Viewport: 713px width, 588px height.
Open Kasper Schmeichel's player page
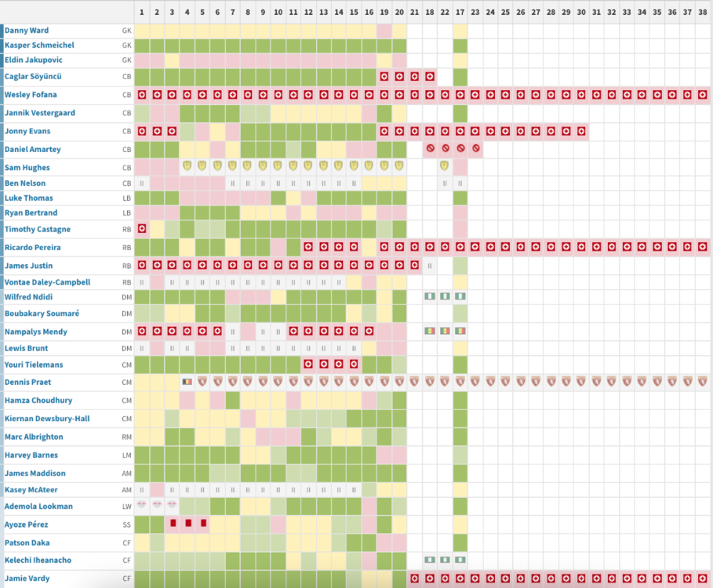tap(39, 45)
